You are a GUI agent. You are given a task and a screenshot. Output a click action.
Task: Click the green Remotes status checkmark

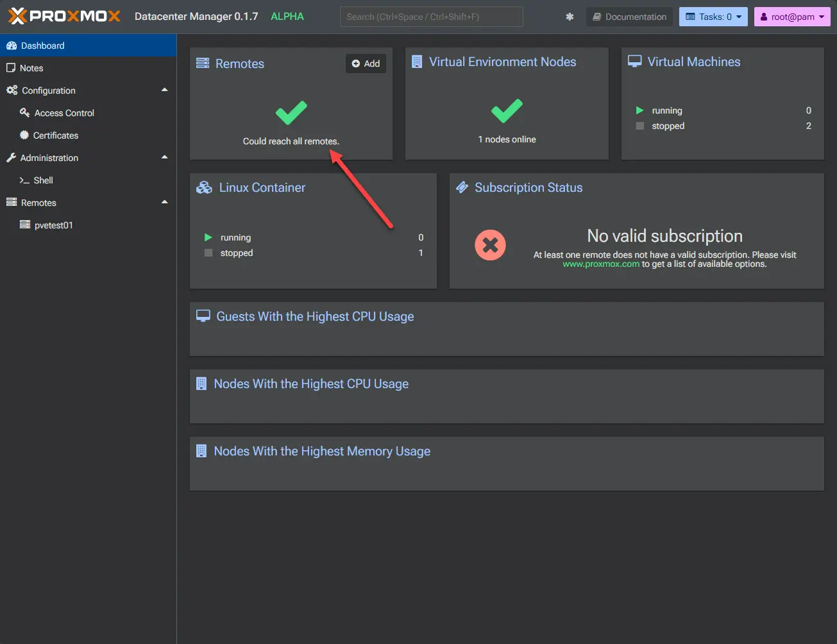click(x=291, y=113)
